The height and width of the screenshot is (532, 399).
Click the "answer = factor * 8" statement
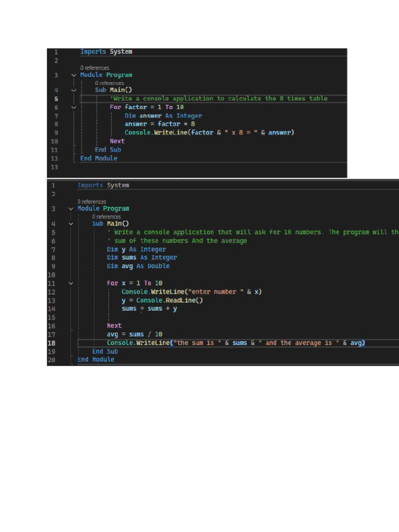[x=159, y=124]
